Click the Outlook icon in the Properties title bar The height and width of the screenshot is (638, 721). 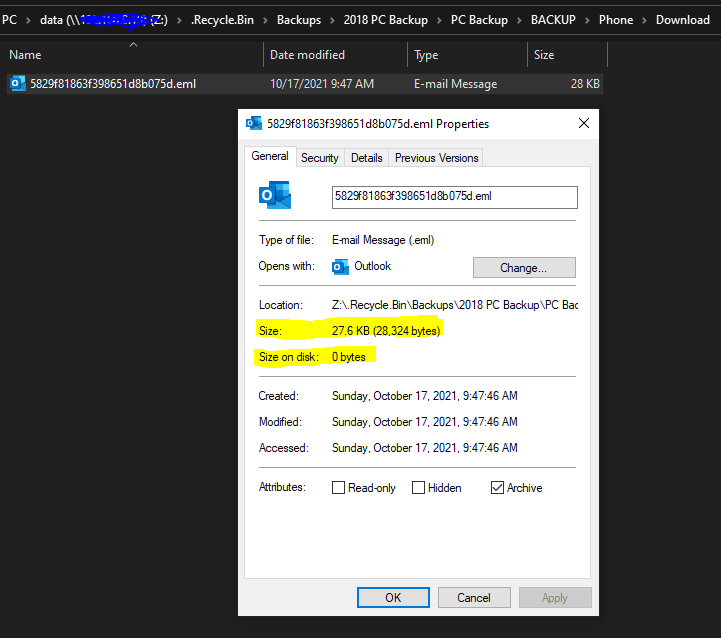point(253,124)
